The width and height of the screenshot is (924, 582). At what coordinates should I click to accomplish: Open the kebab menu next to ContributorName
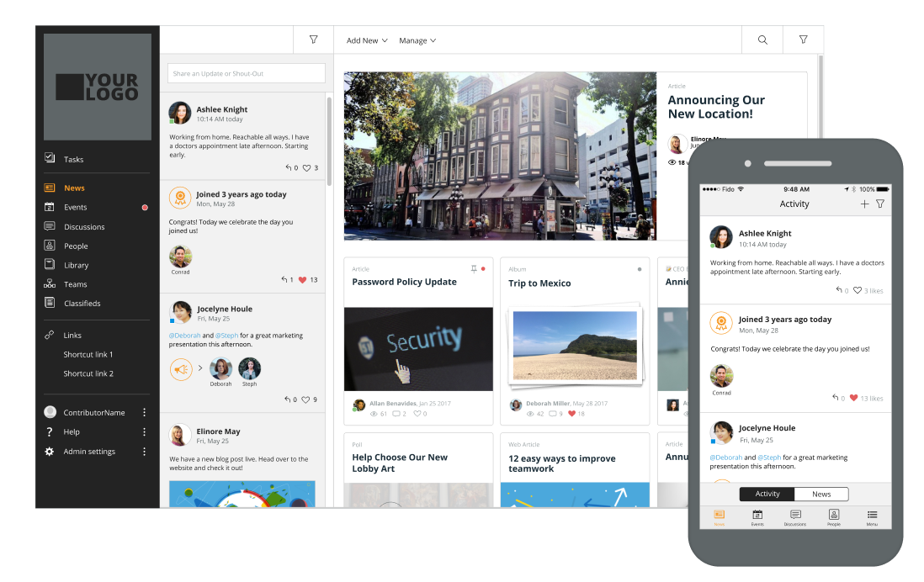[144, 412]
